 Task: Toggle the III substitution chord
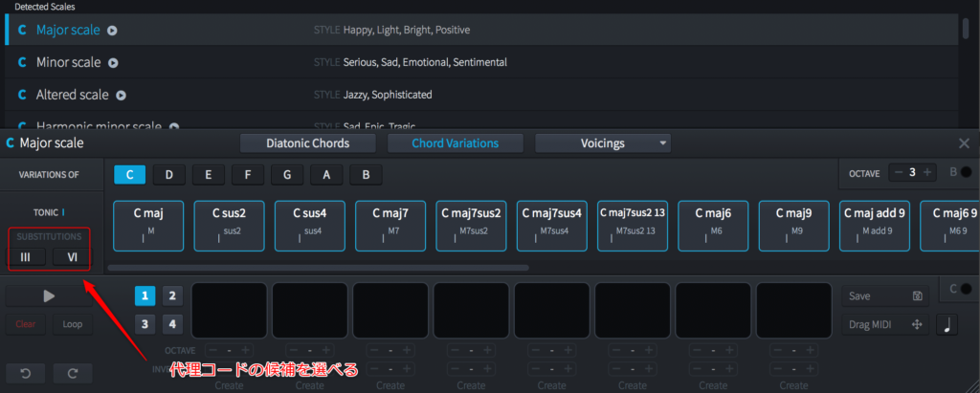pos(26,256)
